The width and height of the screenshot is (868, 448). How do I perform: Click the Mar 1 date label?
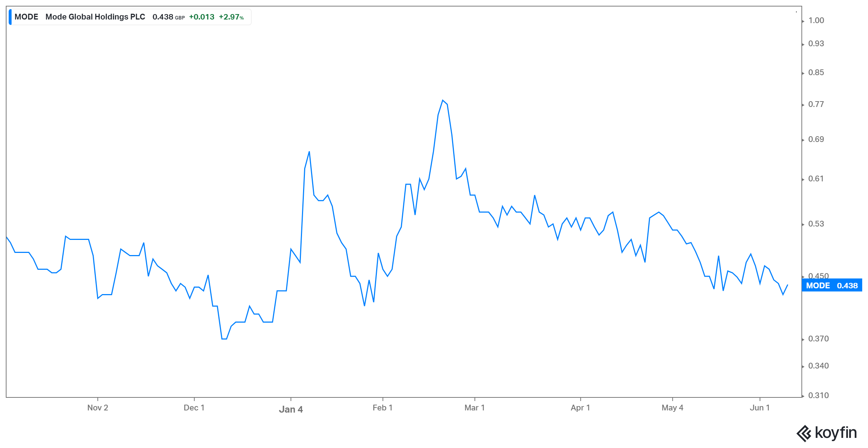tap(475, 408)
